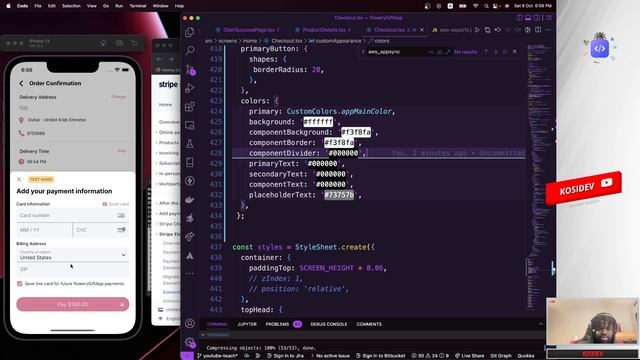Open Manage gear icon in VS Code
640x360 pixels.
(x=190, y=342)
